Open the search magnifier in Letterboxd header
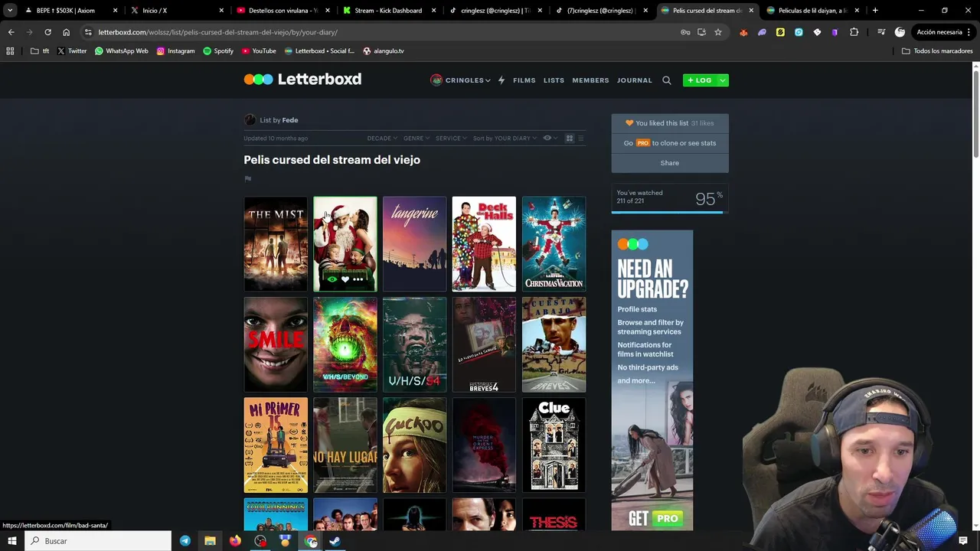The height and width of the screenshot is (551, 980). 667,80
